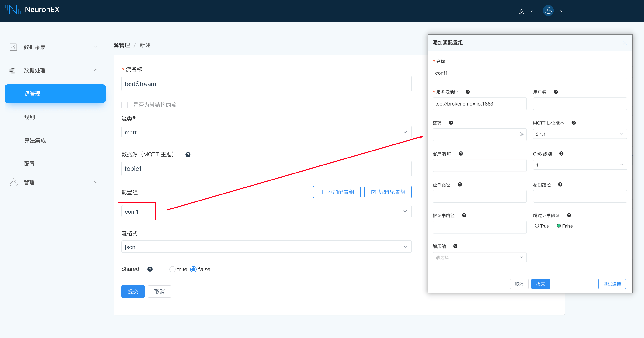This screenshot has height=338, width=644.
Task: Click the password visibility eye icon
Action: tap(521, 135)
